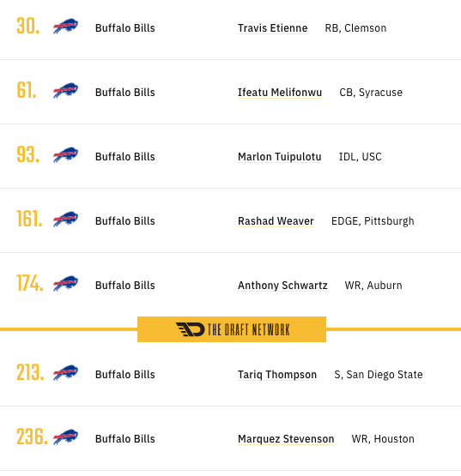
Task: Open Anthony Schwartz player link
Action: (x=282, y=286)
